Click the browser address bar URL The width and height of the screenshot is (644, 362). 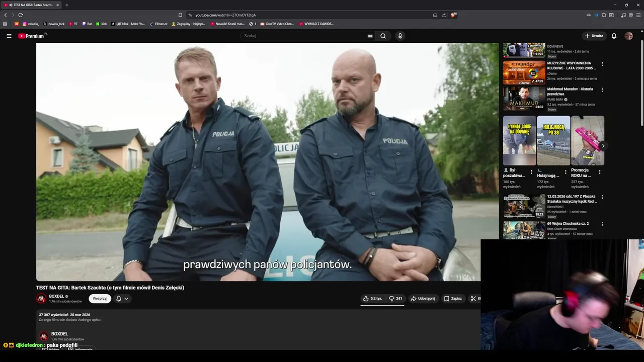point(225,15)
